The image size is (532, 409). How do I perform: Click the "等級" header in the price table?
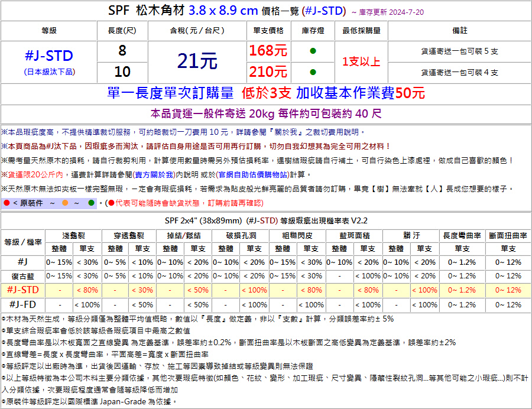click(x=49, y=31)
